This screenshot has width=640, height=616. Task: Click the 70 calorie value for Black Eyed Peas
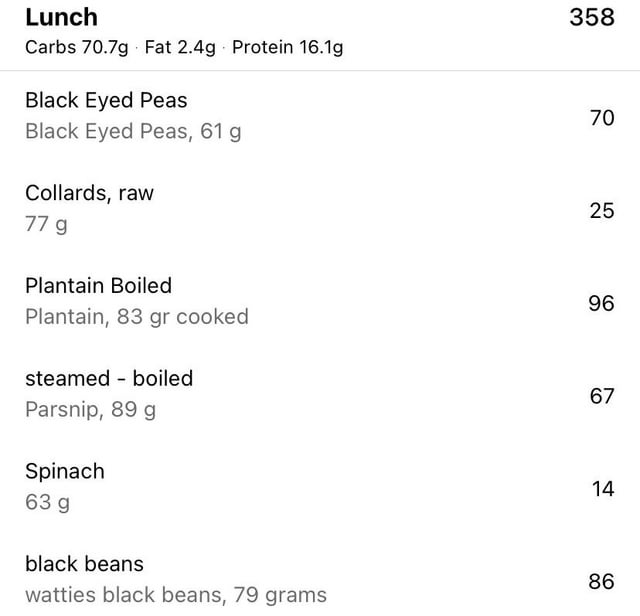tap(601, 118)
